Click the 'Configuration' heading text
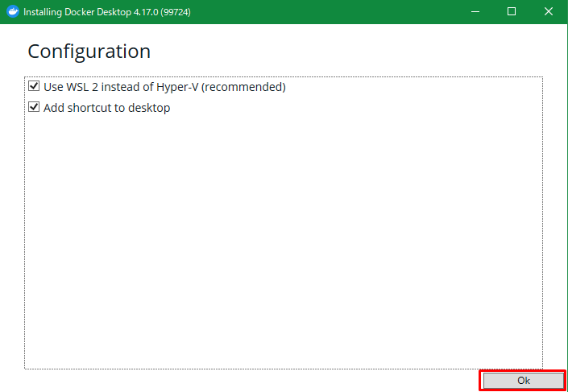This screenshot has width=568, height=392. (89, 52)
